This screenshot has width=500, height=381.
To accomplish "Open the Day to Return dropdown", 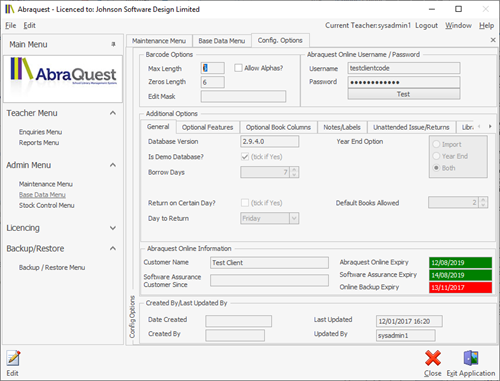I will pos(294,218).
